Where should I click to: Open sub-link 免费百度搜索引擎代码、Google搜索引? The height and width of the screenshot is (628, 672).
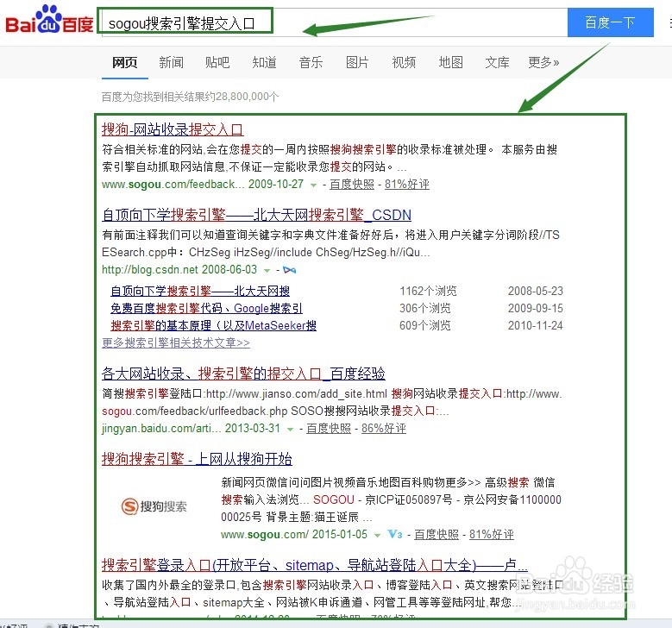pyautogui.click(x=206, y=308)
